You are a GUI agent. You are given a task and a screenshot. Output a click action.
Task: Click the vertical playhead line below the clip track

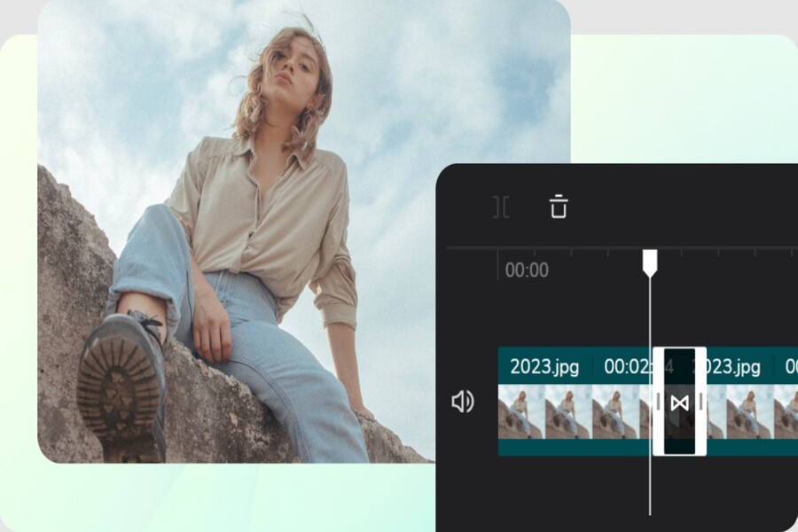coord(650,488)
